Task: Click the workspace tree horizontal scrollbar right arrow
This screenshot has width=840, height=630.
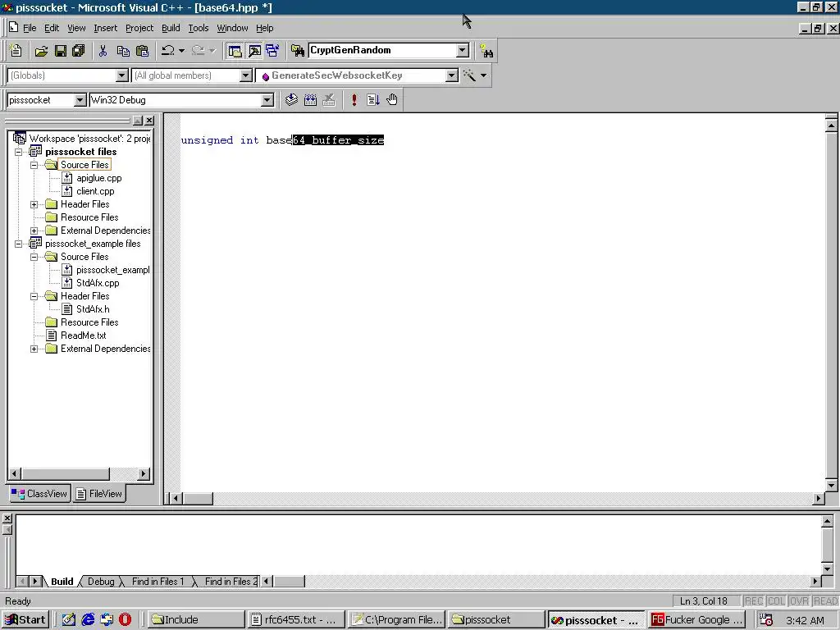Action: point(143,473)
